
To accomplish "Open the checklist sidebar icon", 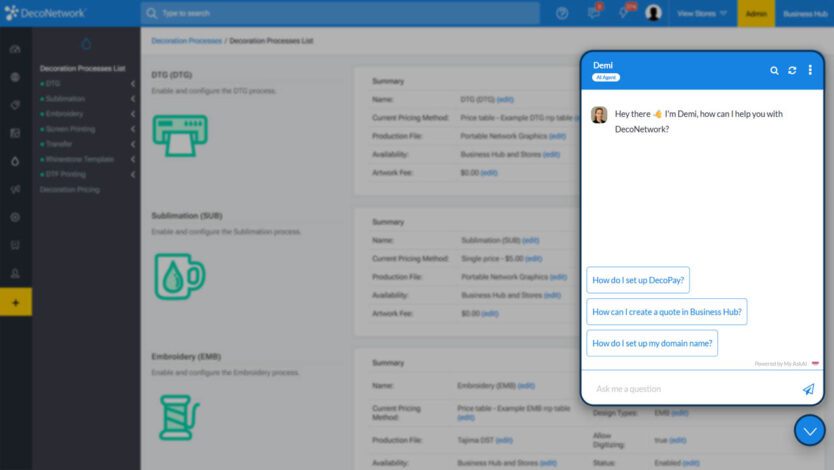I will click(x=15, y=245).
